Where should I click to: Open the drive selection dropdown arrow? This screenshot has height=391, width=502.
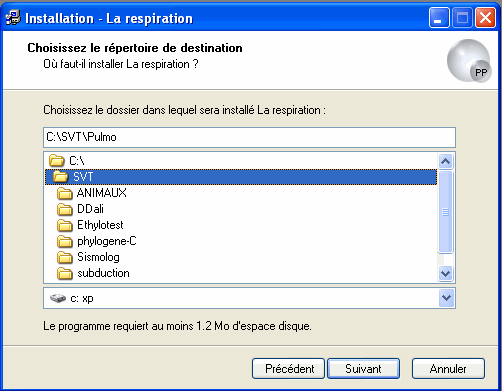(x=446, y=298)
